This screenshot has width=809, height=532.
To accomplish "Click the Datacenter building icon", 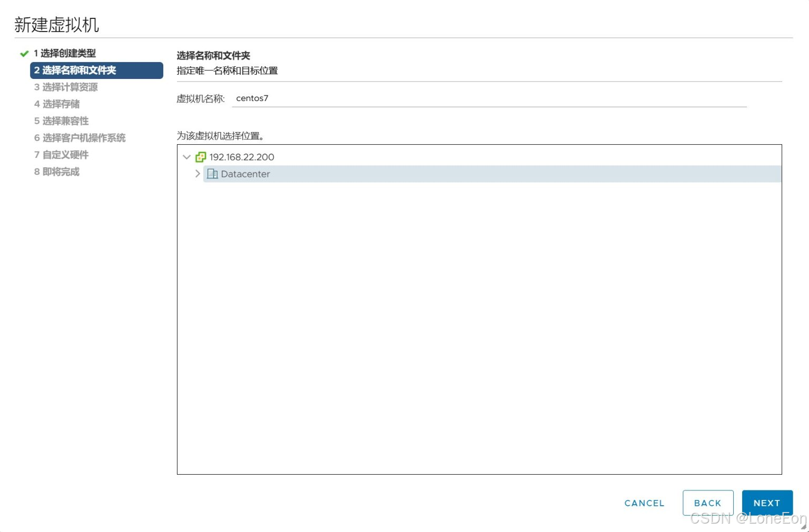I will point(212,174).
